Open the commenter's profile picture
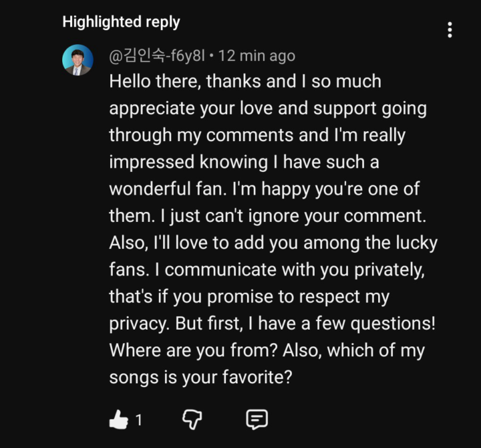 click(77, 60)
